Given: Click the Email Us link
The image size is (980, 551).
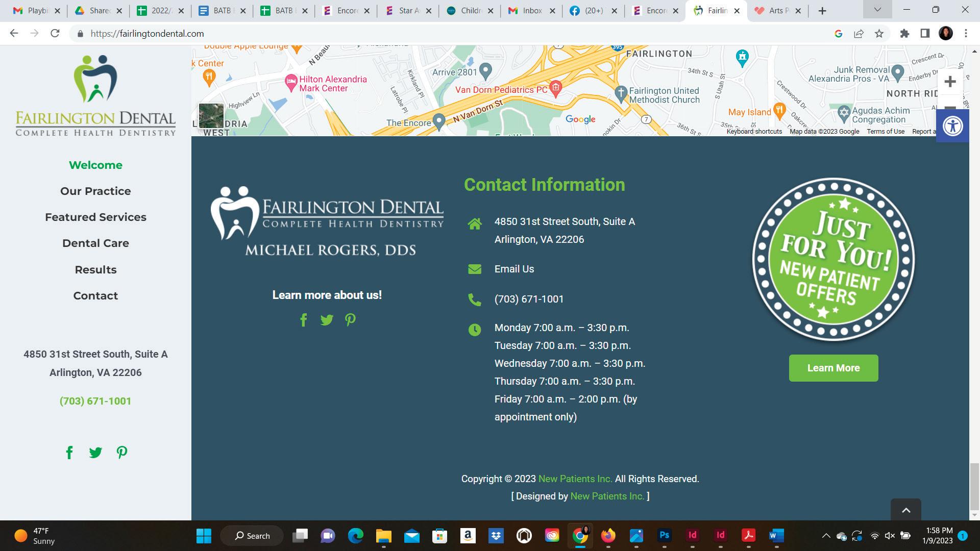Looking at the screenshot, I should [514, 269].
